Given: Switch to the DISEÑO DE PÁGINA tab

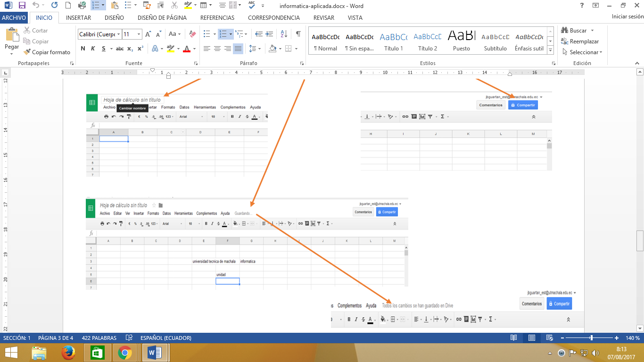Looking at the screenshot, I should [162, 18].
